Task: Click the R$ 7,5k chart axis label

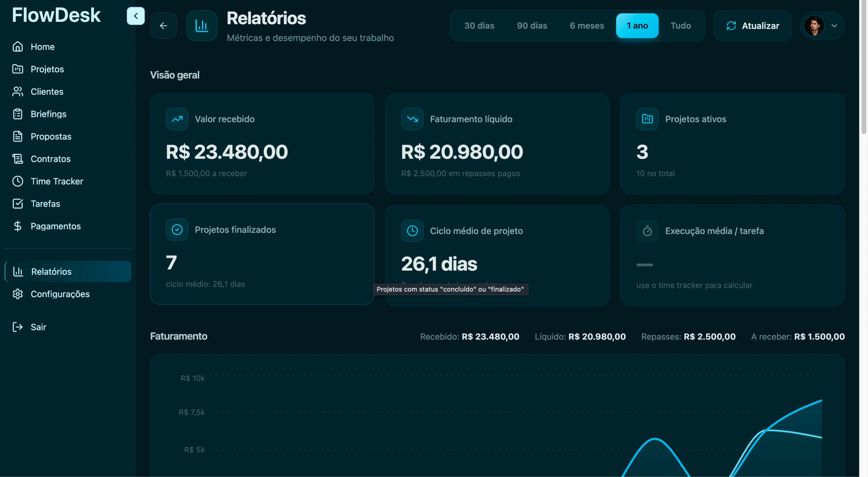Action: pos(192,412)
